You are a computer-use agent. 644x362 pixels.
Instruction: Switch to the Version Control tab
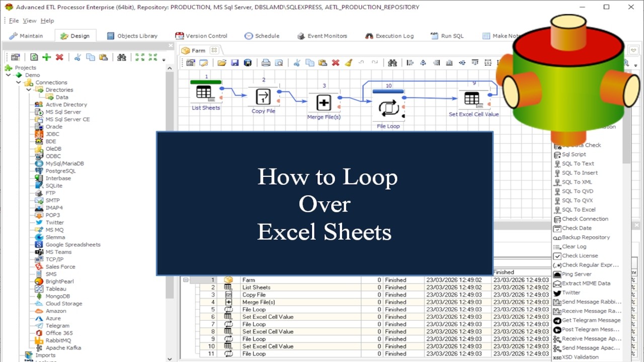201,36
